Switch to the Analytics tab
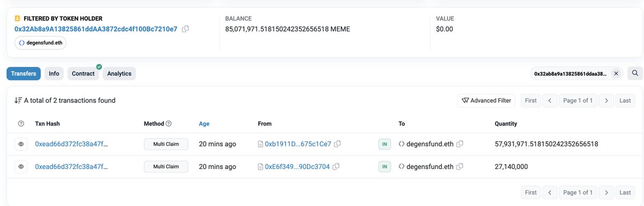The width and height of the screenshot is (644, 206). (119, 73)
